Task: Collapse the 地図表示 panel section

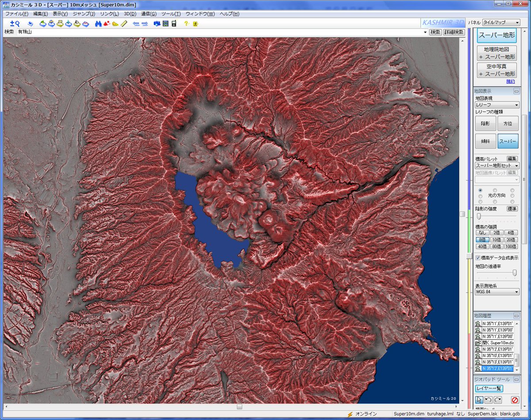Action: [x=516, y=91]
